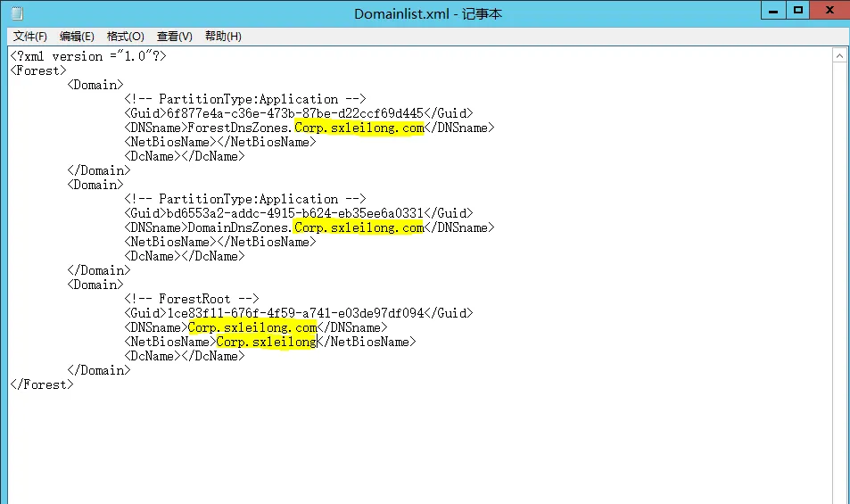Viewport: 850px width, 504px height.
Task: Place cursor in the xml version declaration line
Action: click(x=87, y=56)
